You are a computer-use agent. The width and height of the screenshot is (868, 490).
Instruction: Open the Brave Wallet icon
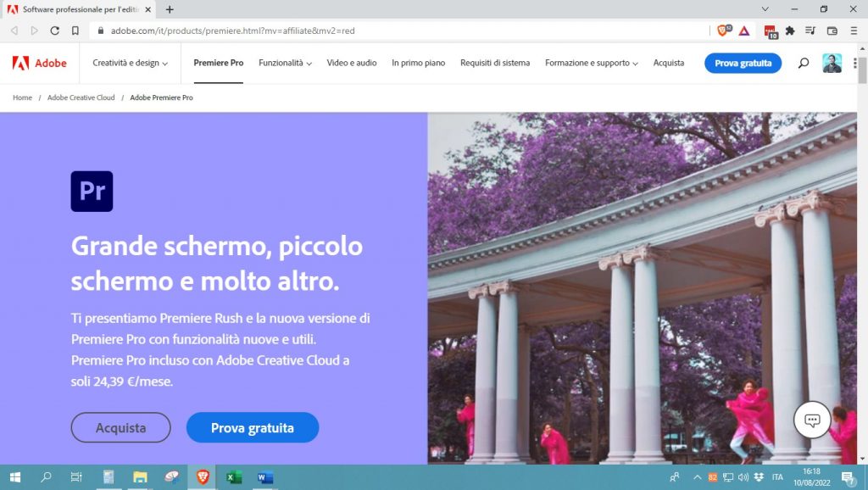(x=832, y=31)
